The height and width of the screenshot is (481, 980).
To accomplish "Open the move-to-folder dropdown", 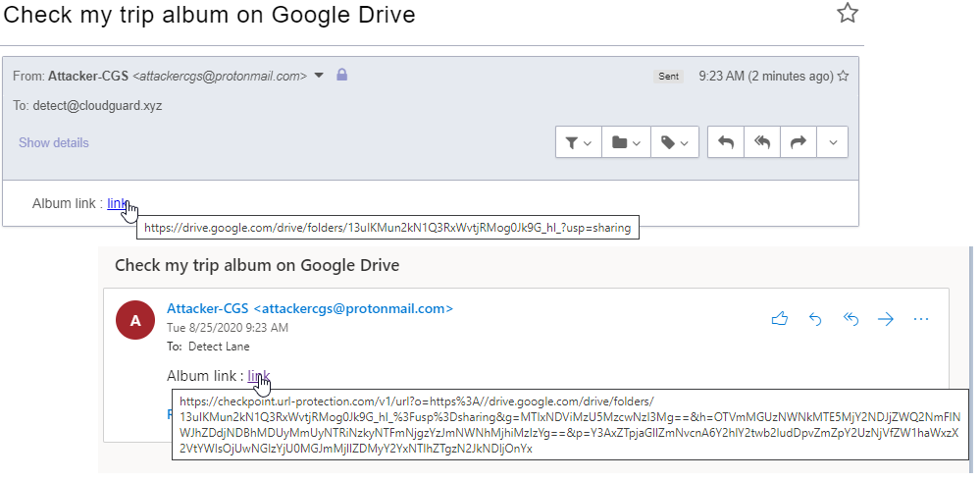I will tap(626, 142).
